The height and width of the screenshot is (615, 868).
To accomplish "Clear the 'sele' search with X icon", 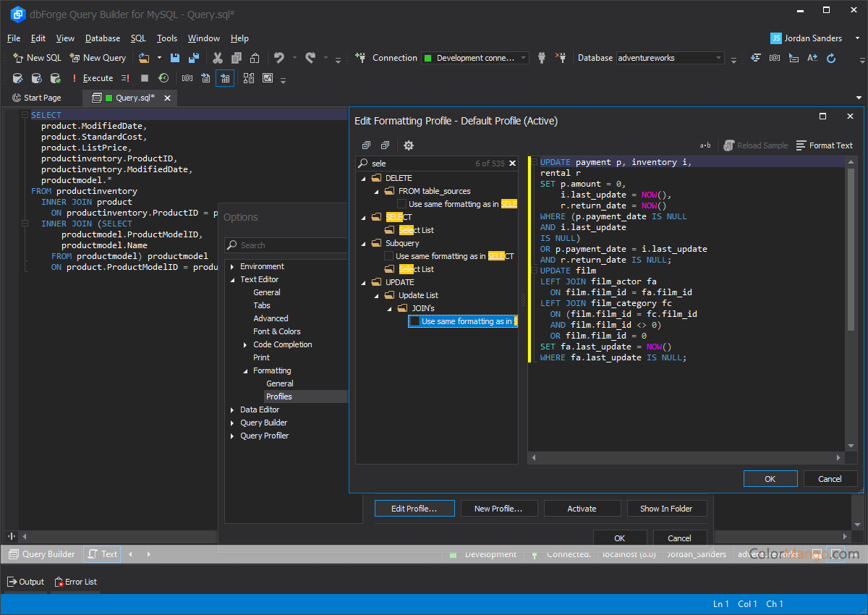I will pyautogui.click(x=512, y=164).
